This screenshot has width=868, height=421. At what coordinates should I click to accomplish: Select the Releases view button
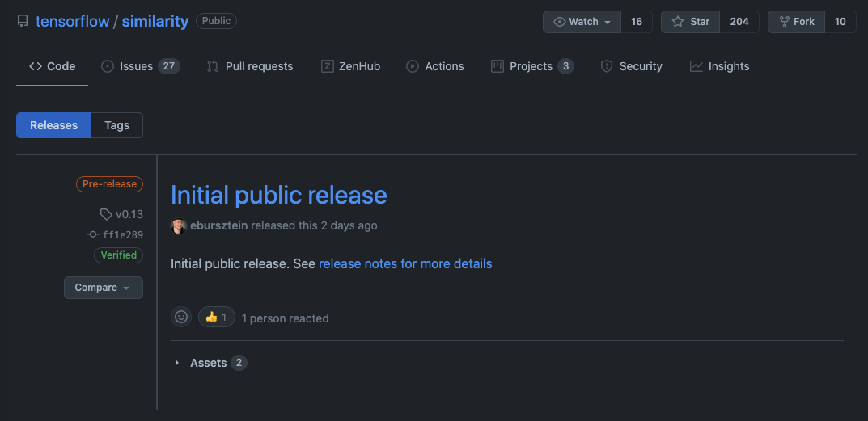53,125
